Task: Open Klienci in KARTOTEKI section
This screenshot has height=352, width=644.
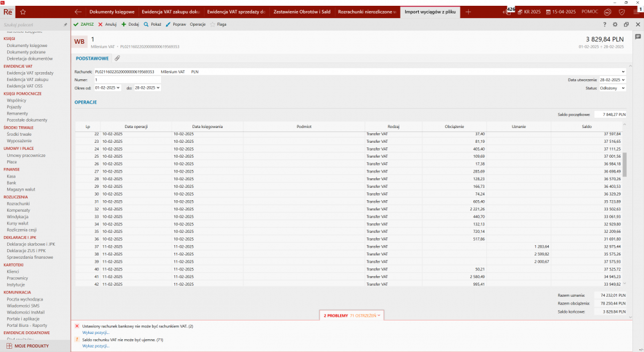Action: 13,272
